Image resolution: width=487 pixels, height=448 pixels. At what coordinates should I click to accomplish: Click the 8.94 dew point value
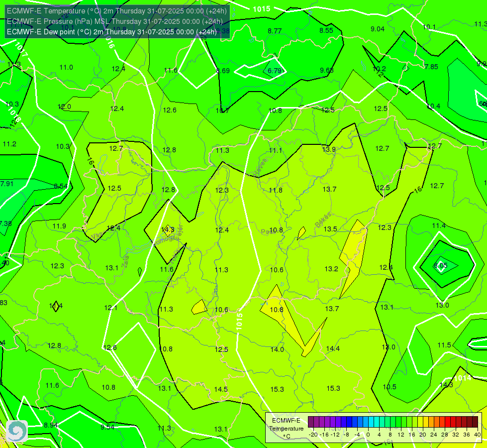point(51,425)
